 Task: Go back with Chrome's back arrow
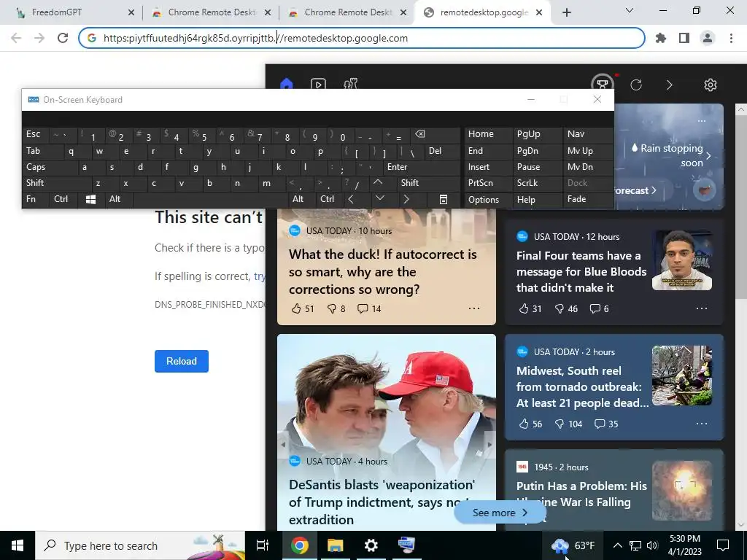click(16, 38)
